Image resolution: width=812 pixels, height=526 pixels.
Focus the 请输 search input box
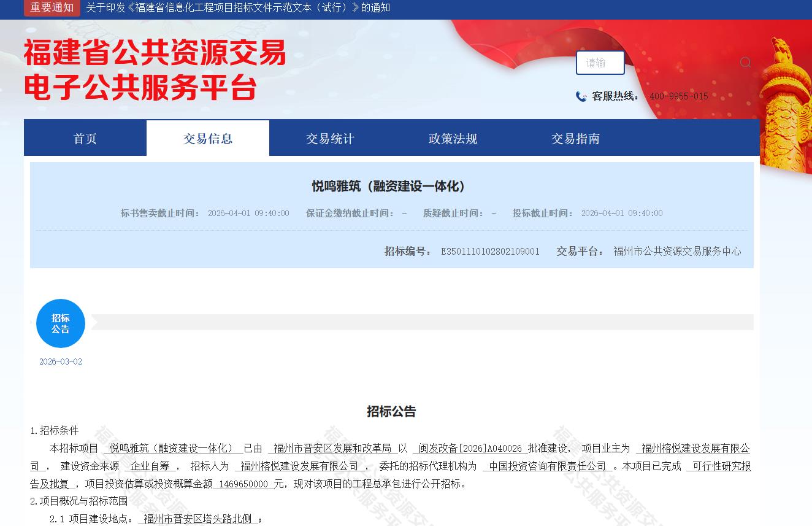(600, 63)
